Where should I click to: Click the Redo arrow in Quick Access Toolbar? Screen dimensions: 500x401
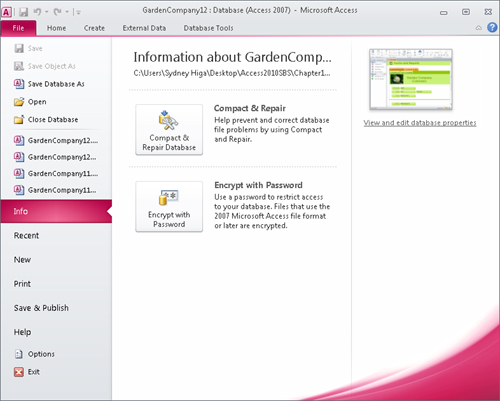tap(57, 12)
